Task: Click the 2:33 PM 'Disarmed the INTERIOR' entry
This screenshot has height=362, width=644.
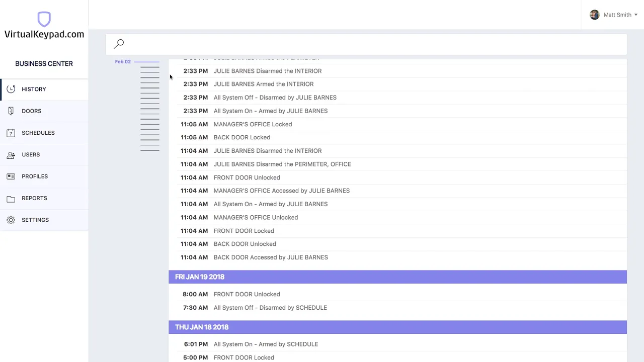Action: [267, 71]
